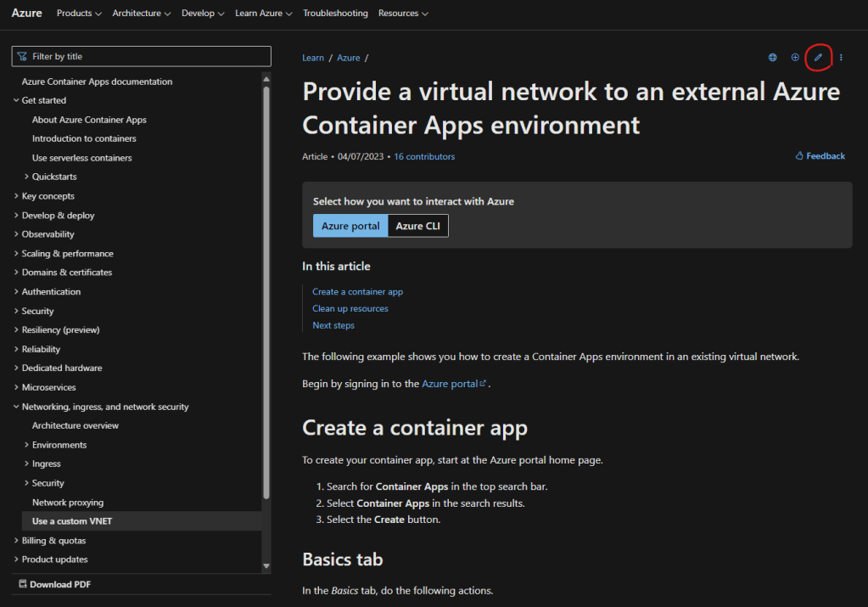Click the external link icon beside Azure portal
The image size is (868, 607).
click(x=484, y=384)
